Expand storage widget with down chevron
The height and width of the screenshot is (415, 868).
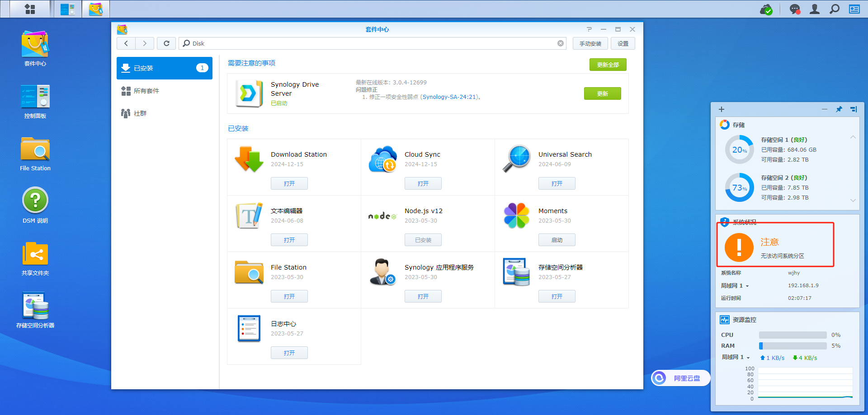[x=853, y=201]
